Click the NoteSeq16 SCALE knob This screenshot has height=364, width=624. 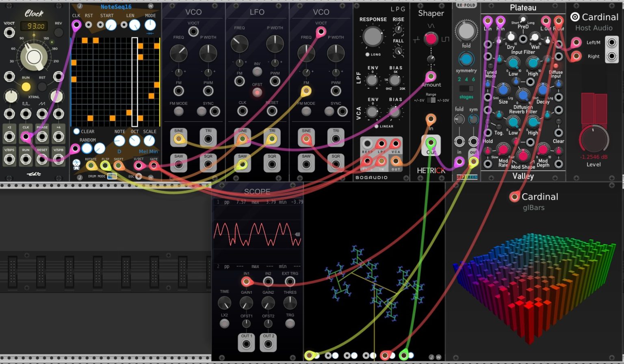(x=149, y=141)
